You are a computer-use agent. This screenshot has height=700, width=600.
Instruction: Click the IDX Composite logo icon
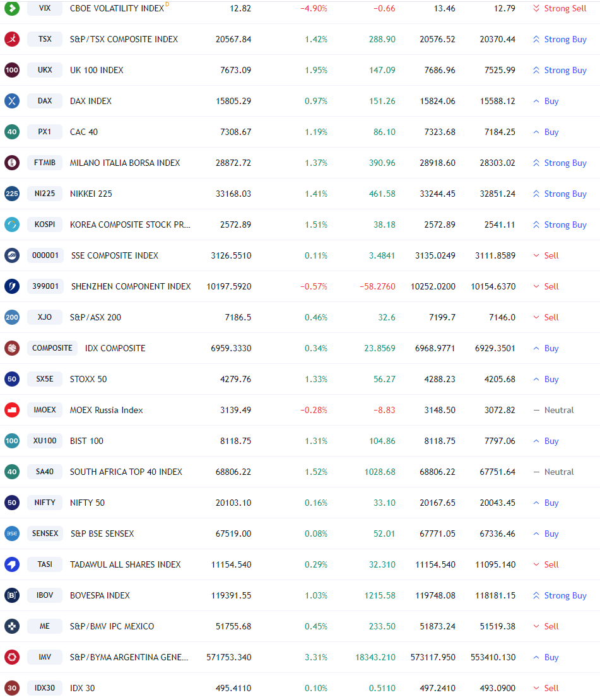tap(12, 348)
